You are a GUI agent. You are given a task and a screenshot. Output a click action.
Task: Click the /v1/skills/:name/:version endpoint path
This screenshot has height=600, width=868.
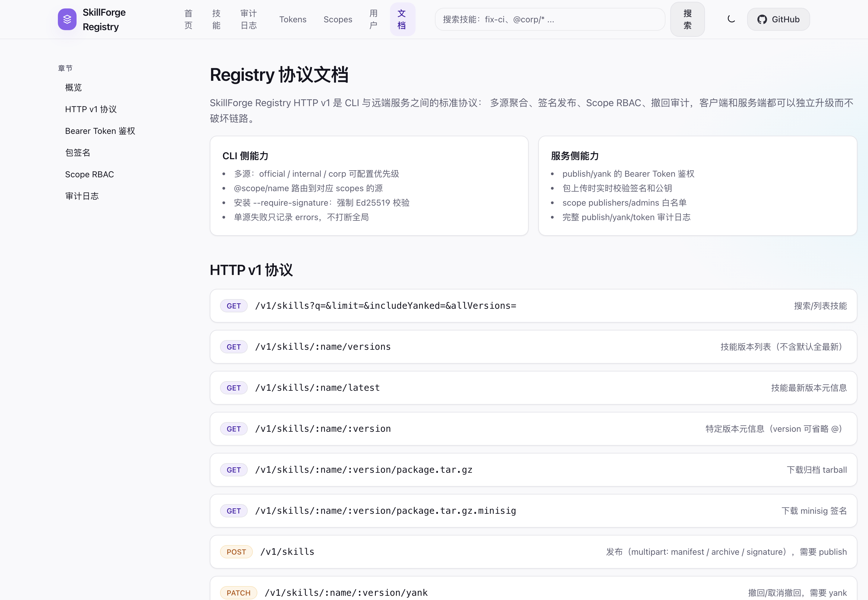click(x=323, y=428)
